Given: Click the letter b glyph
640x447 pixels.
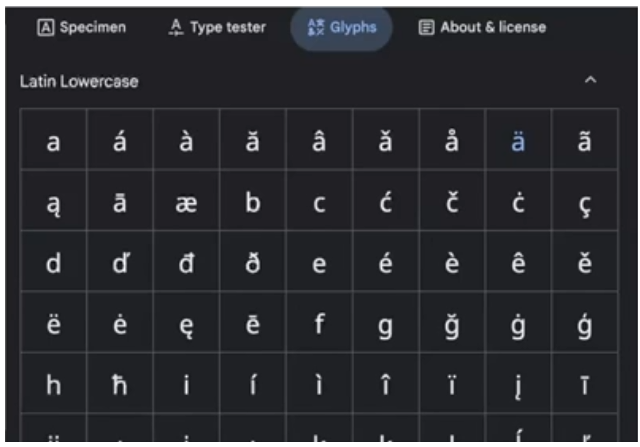Looking at the screenshot, I should pos(253,203).
